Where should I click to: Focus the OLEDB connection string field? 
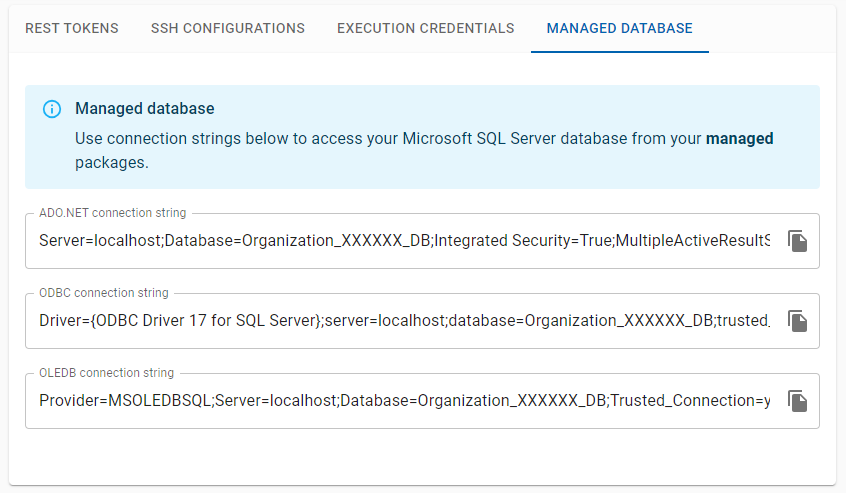[x=400, y=401]
